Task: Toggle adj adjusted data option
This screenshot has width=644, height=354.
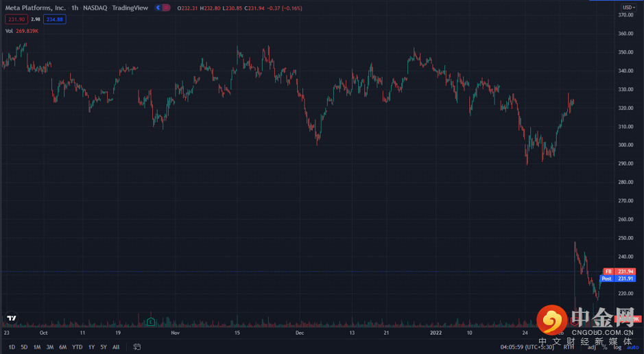Action: [591, 347]
